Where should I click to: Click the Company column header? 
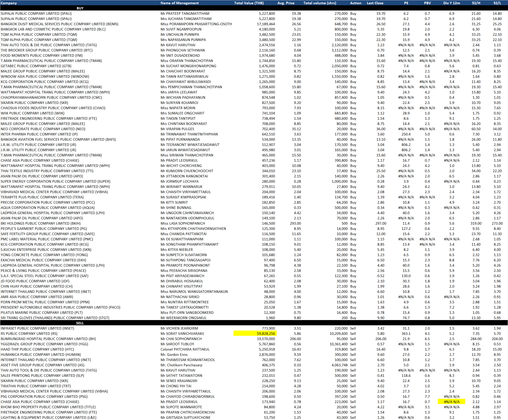9,3
